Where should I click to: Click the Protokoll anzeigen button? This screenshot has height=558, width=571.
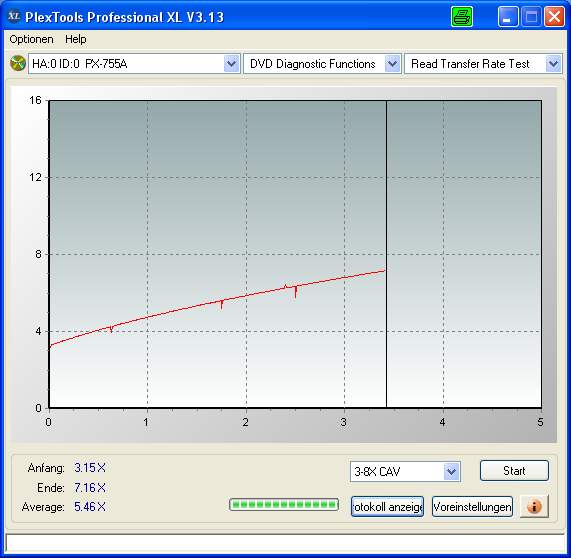(x=387, y=507)
